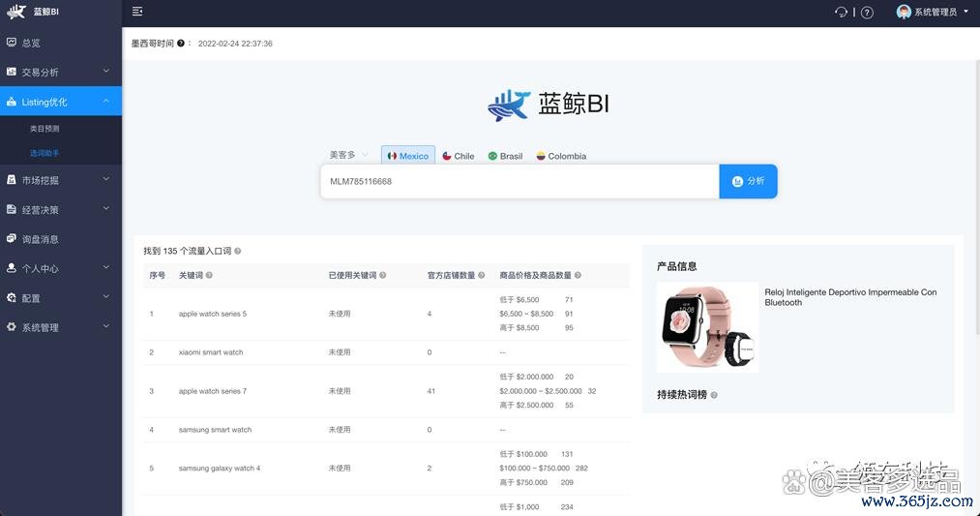Click the 系统管理员 user avatar

(904, 12)
